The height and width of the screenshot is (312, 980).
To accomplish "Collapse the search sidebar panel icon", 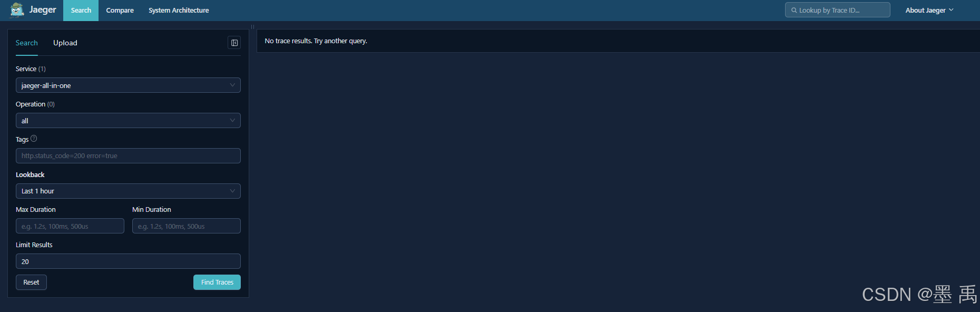I will point(234,43).
